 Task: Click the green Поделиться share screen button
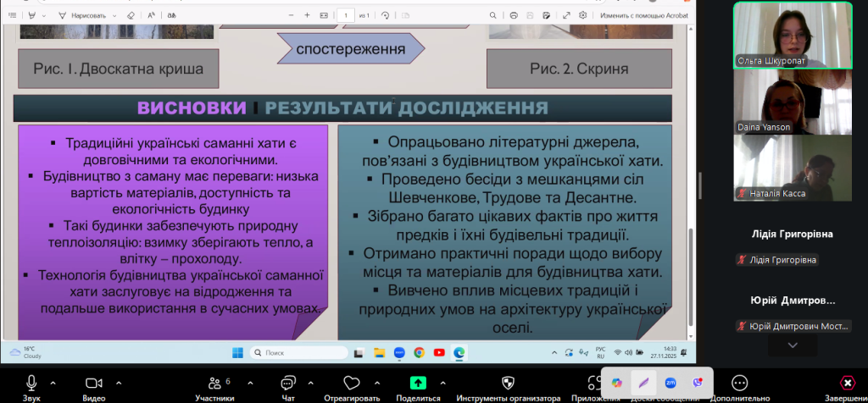point(417,384)
